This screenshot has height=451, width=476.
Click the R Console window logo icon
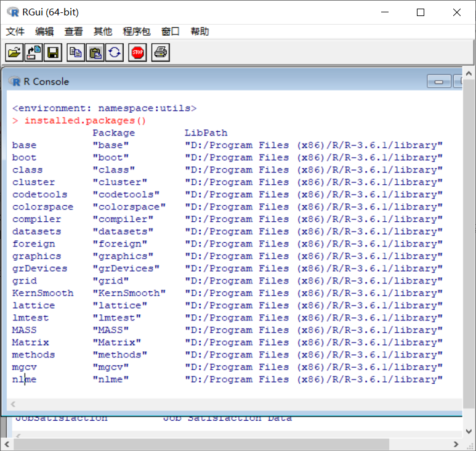click(14, 81)
